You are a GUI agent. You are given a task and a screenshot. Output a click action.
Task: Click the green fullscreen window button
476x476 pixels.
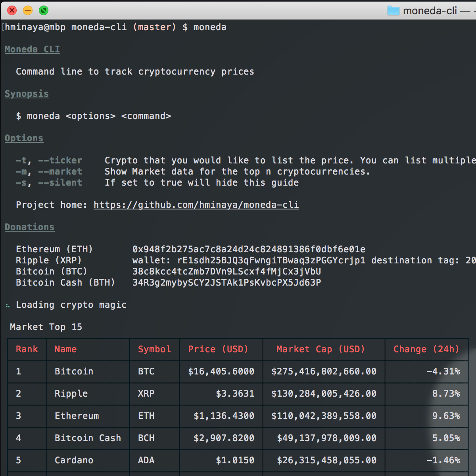44,10
